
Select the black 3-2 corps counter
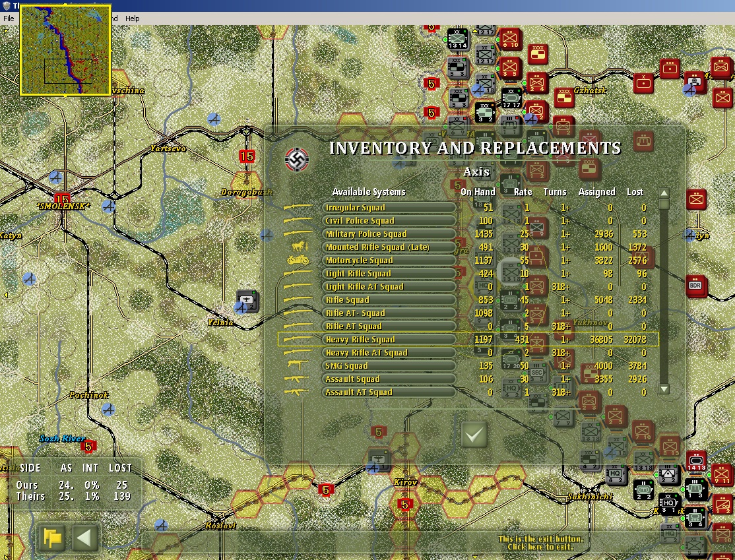[485, 113]
